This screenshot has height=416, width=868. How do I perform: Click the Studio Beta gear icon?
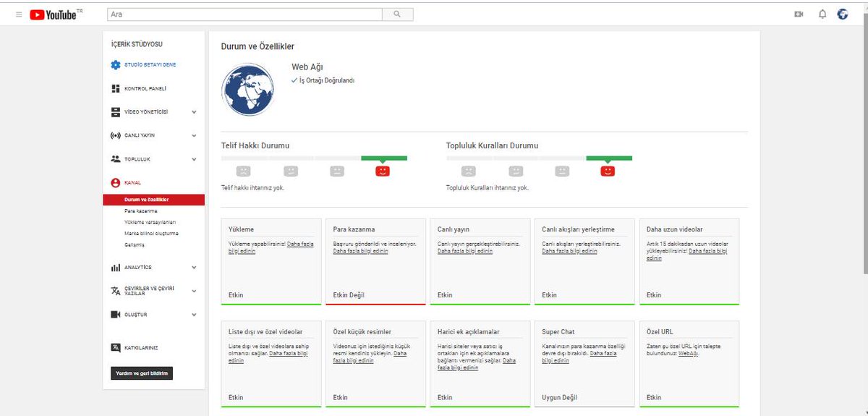[116, 65]
